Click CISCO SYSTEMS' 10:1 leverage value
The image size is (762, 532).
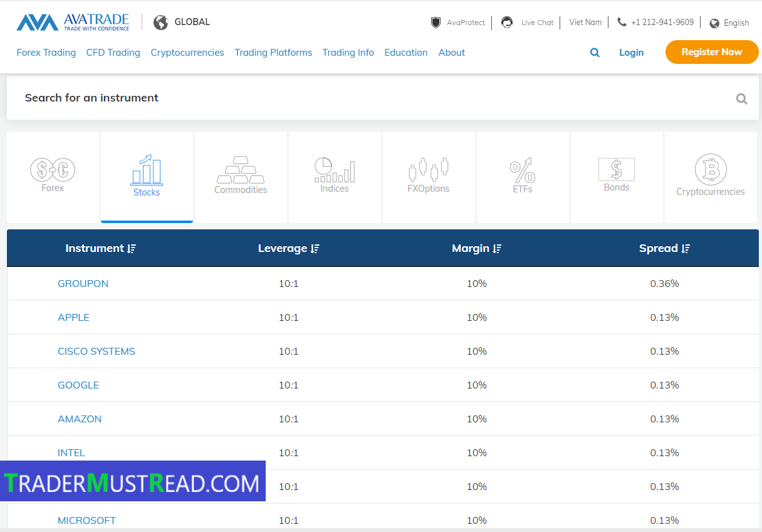pyautogui.click(x=289, y=352)
